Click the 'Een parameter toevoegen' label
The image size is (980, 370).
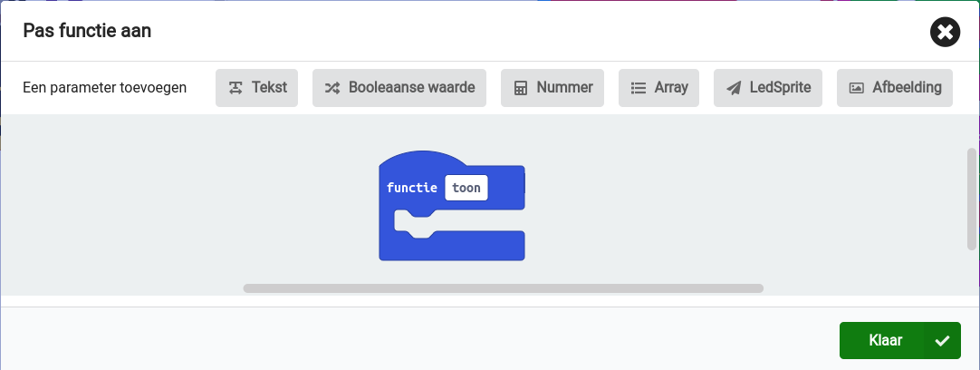105,88
